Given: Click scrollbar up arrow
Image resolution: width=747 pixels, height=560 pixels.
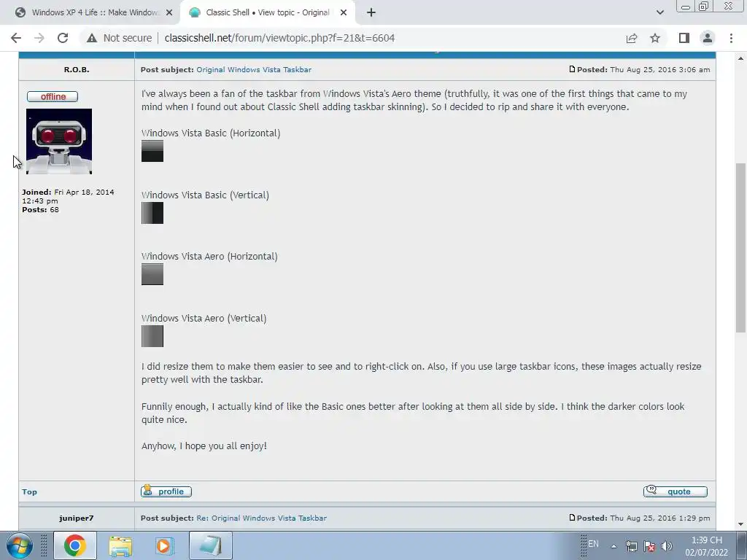Looking at the screenshot, I should (740, 58).
